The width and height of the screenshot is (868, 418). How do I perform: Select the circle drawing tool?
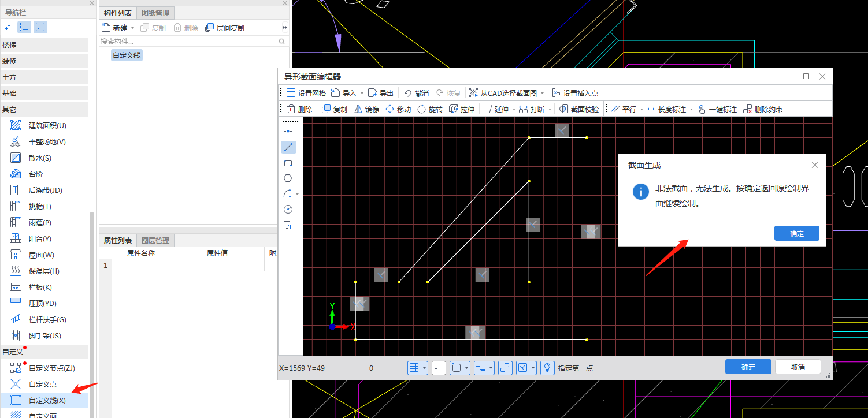tap(288, 209)
